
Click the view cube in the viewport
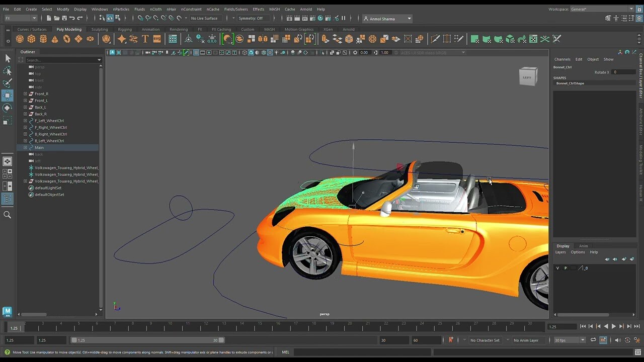coord(528,77)
